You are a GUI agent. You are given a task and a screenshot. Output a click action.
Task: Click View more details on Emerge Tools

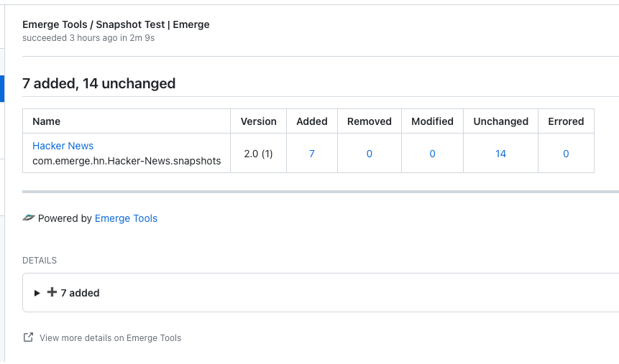tap(110, 338)
